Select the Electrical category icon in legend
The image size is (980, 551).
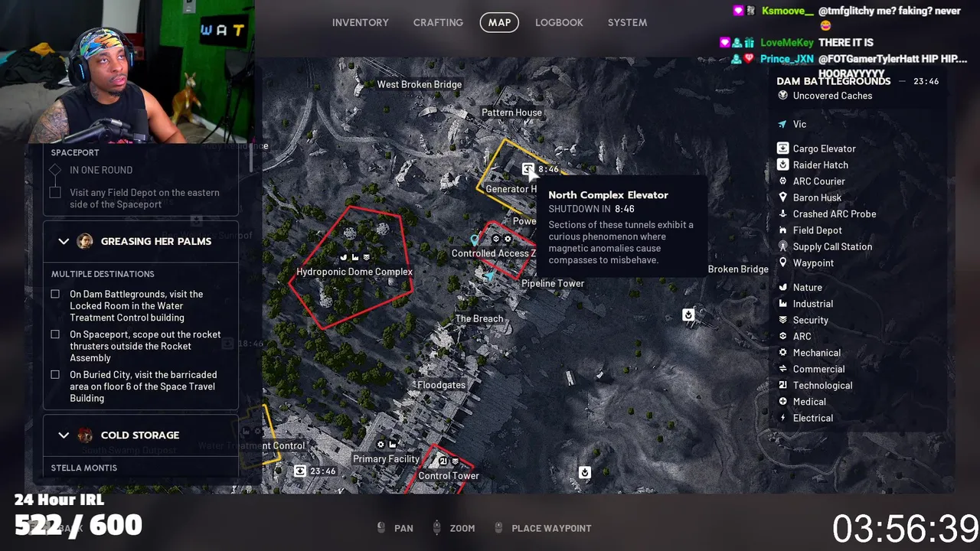click(x=782, y=418)
